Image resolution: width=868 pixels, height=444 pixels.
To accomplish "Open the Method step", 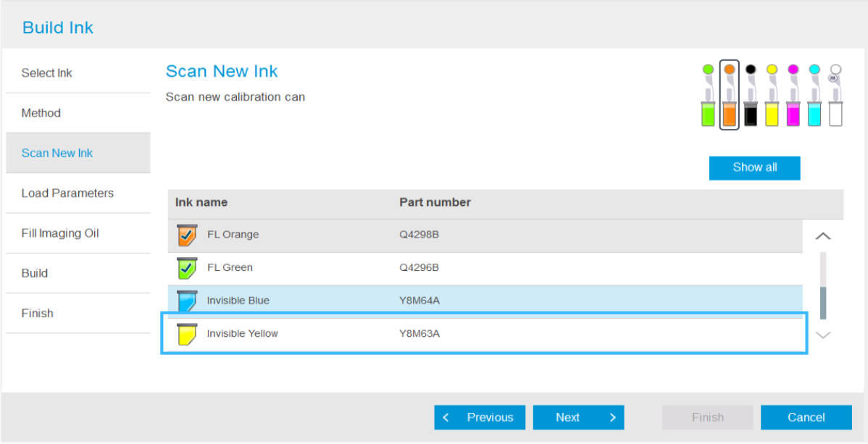I will [78, 113].
